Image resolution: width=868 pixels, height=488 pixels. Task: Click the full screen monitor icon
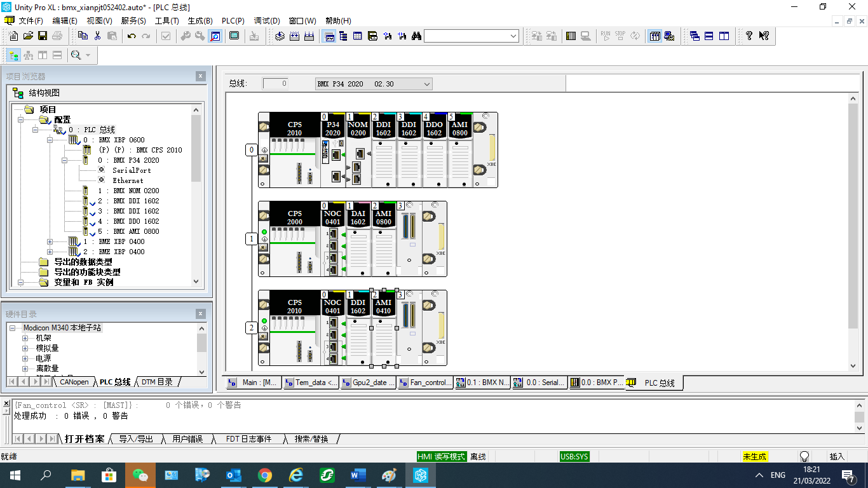click(234, 36)
